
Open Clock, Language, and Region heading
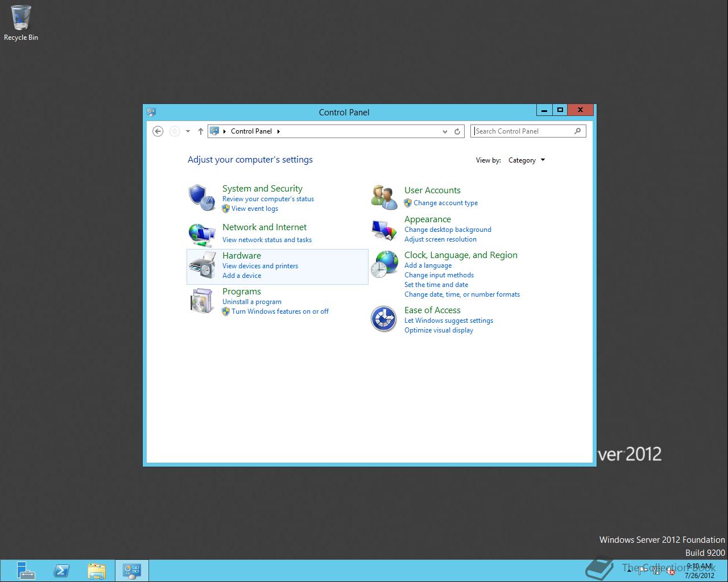click(x=461, y=255)
